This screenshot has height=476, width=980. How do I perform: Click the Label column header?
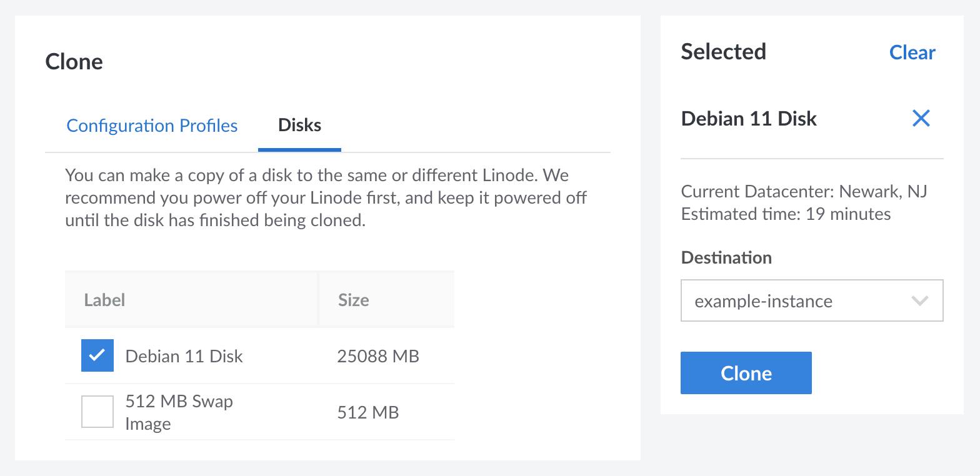104,300
